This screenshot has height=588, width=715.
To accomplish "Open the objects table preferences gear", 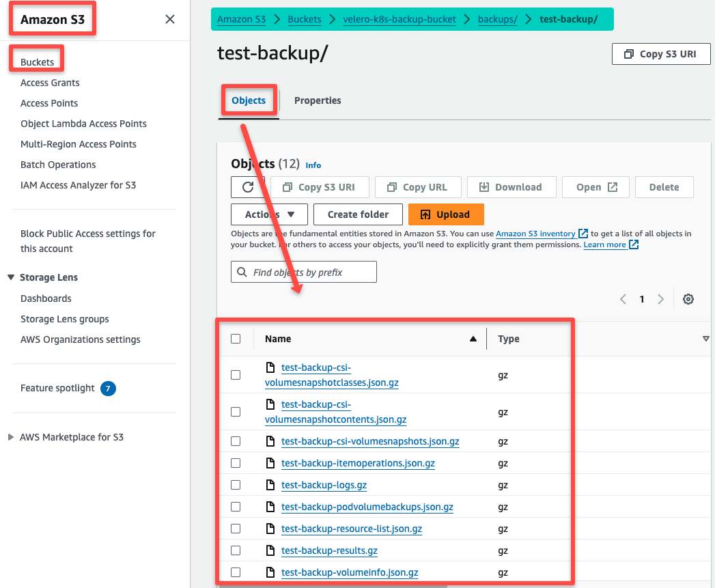I will point(688,299).
